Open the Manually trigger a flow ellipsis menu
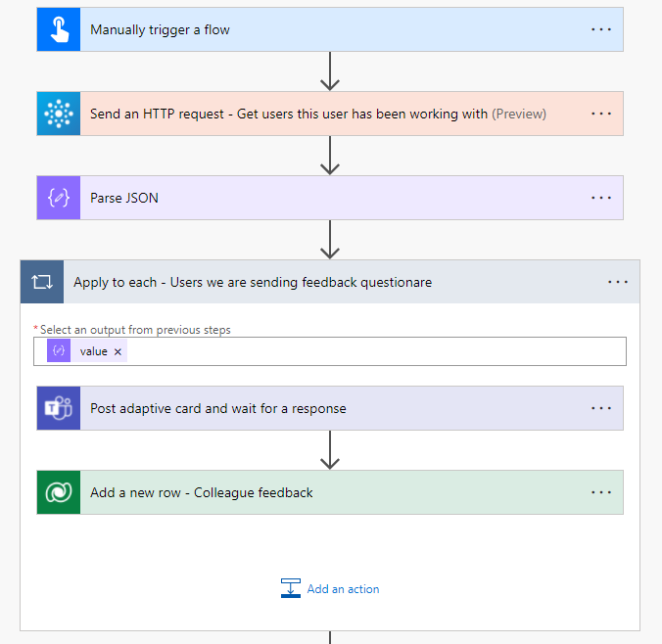Viewport: 662px width, 644px height. (601, 29)
